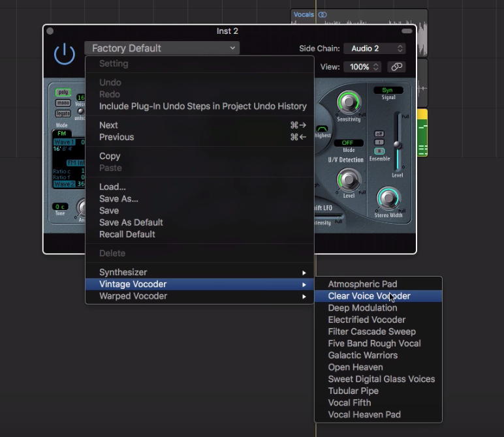
Task: Expand the Synthesizer submenu
Action: 200,272
